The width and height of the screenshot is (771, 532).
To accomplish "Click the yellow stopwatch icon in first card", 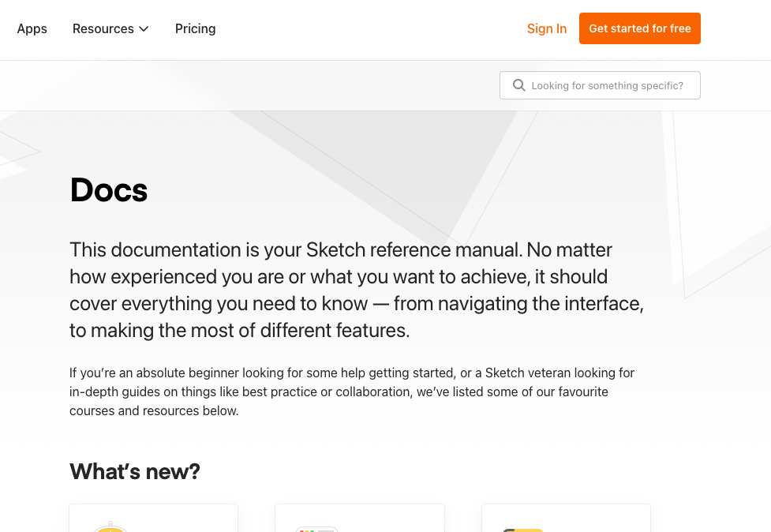I will click(x=110, y=526).
